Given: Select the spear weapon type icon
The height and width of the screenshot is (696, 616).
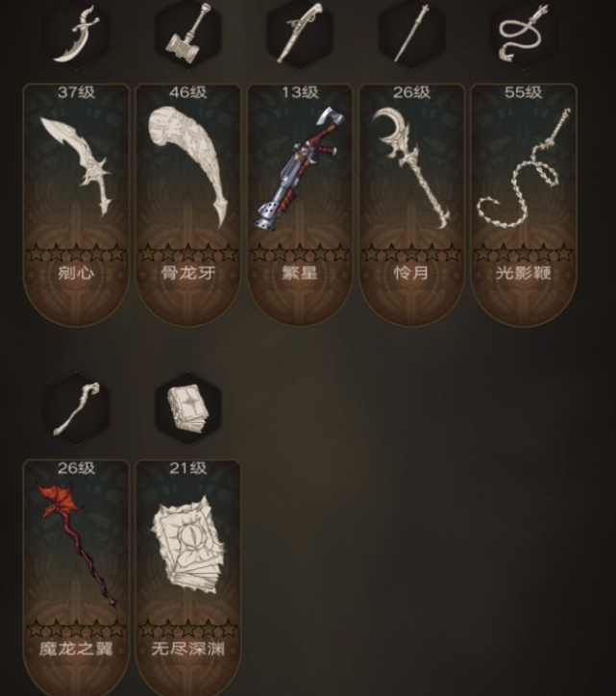Looking at the screenshot, I should click(x=411, y=34).
